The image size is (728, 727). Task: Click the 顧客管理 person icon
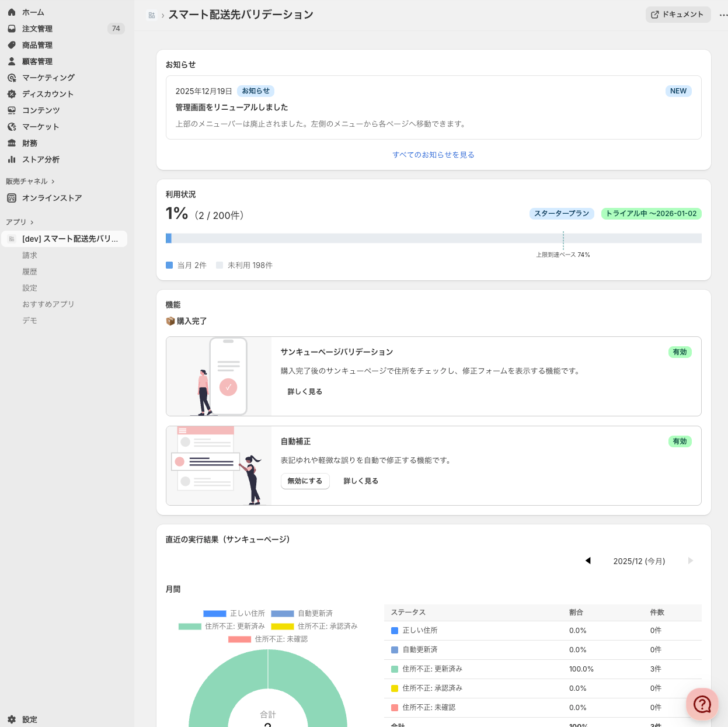[12, 61]
